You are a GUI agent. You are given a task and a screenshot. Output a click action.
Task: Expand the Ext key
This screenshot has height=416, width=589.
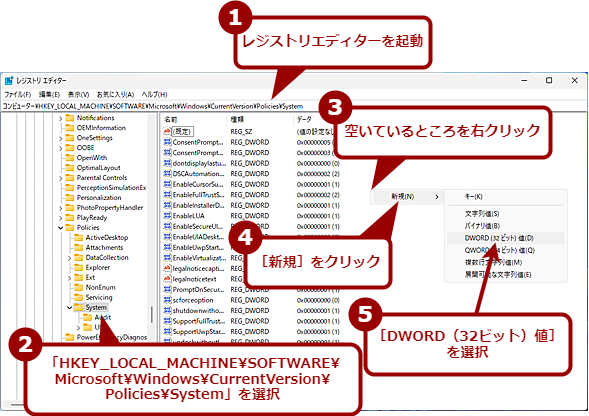pos(69,278)
